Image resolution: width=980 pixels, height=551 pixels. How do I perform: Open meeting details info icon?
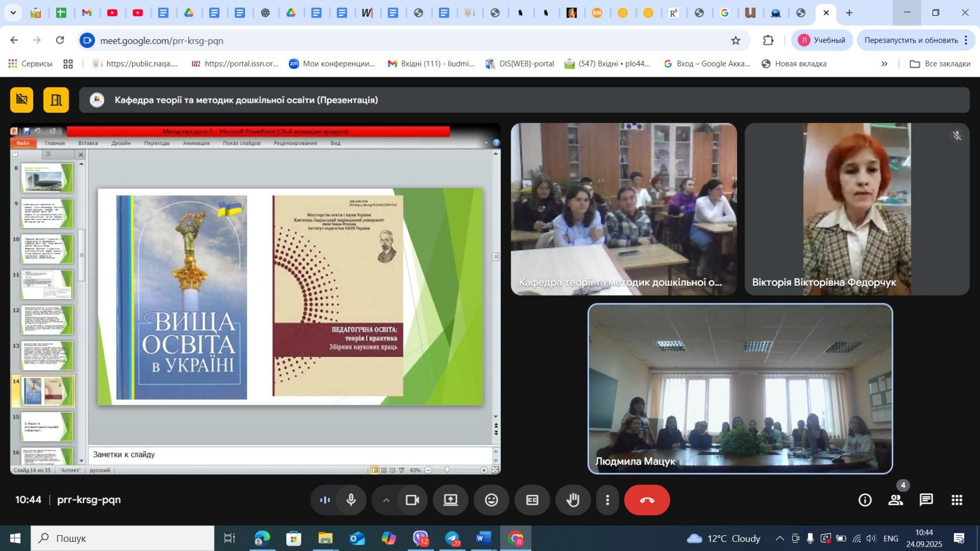tap(865, 500)
